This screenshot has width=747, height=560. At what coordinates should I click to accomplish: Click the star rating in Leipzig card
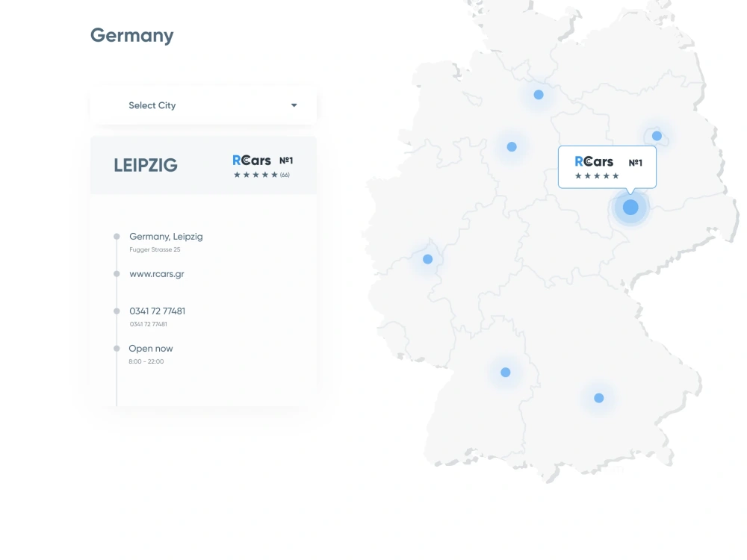[255, 175]
